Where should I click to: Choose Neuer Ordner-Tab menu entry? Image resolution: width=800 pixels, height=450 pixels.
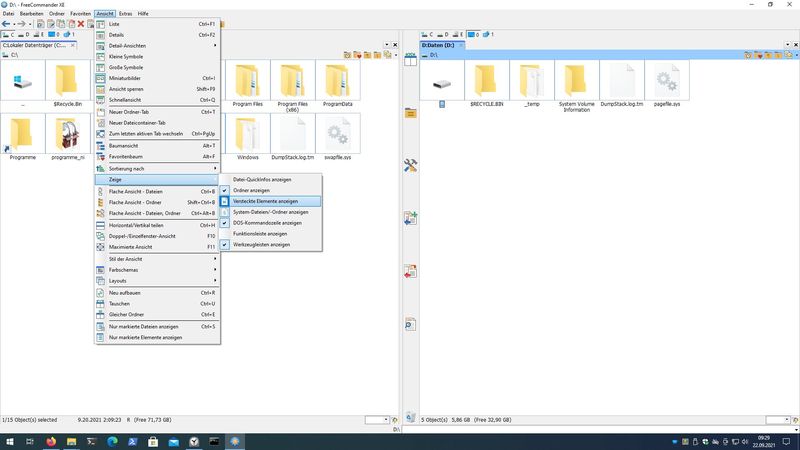tap(157, 112)
